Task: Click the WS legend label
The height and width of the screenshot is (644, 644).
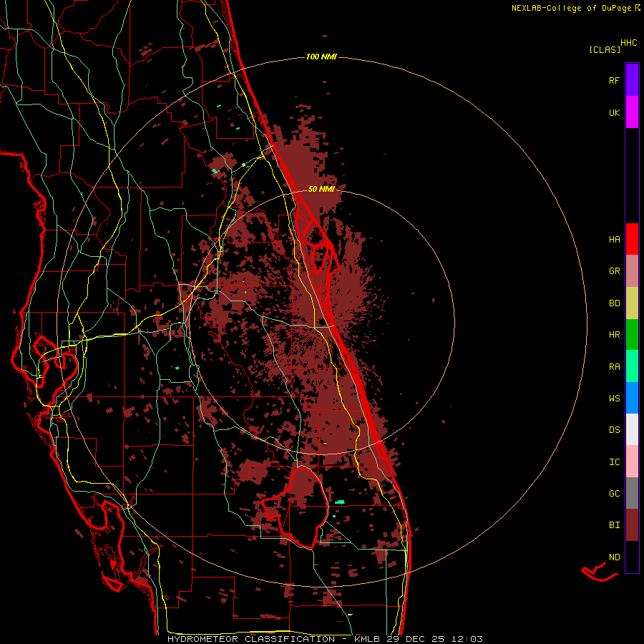Action: coord(614,399)
